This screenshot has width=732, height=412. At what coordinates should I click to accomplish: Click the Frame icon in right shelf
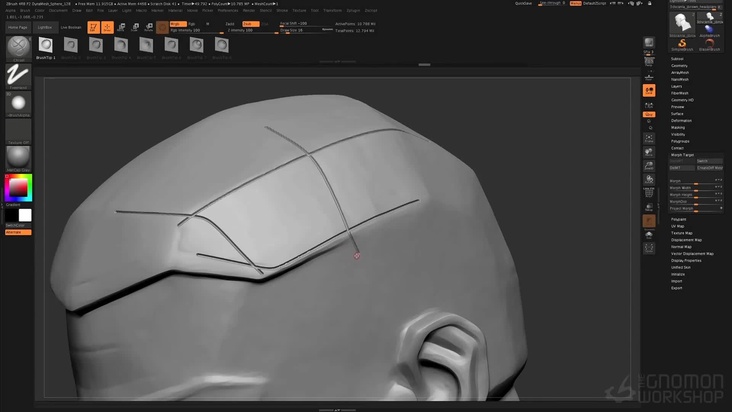[x=649, y=138]
